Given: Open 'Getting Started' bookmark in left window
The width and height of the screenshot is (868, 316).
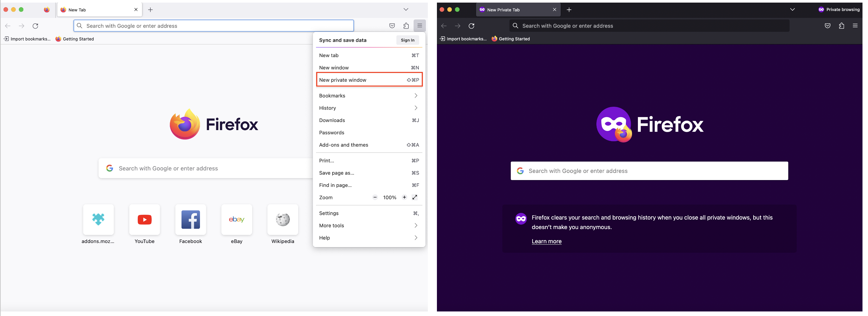Looking at the screenshot, I should [x=75, y=39].
